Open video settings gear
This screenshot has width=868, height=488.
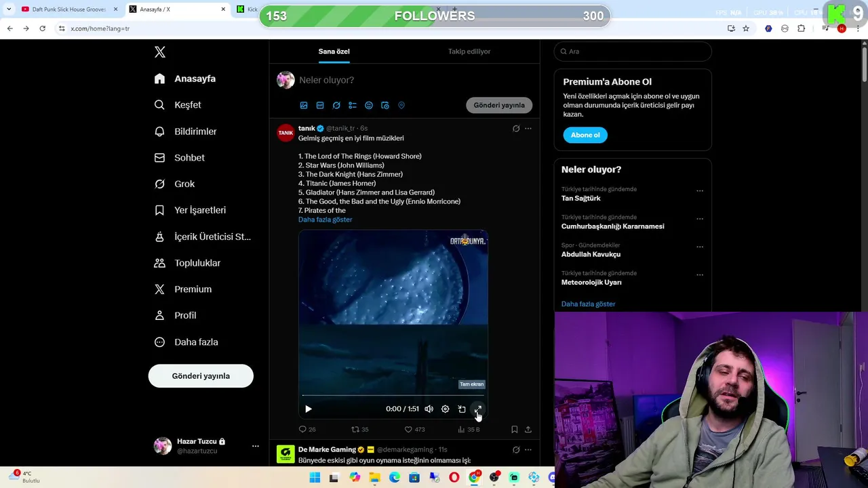coord(446,409)
